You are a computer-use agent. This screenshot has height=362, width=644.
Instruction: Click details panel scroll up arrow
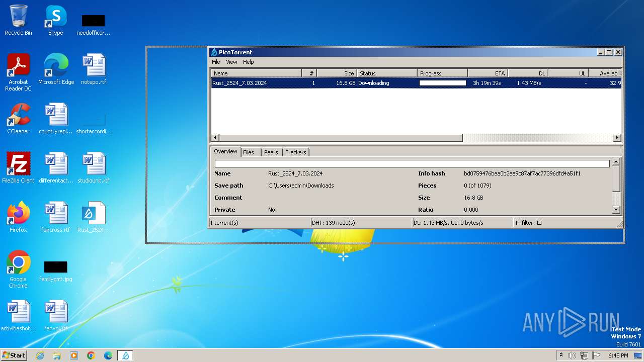coord(616,161)
